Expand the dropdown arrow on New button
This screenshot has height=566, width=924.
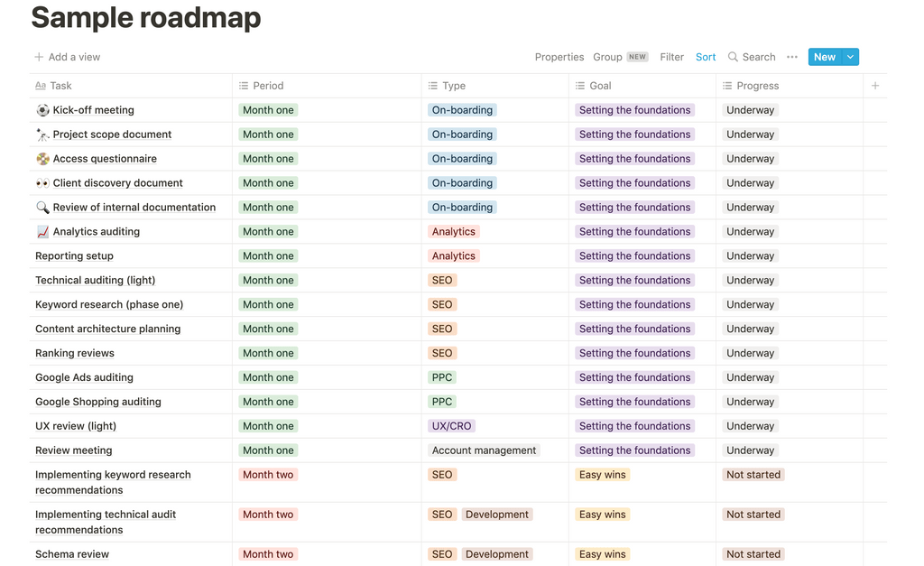(x=850, y=57)
